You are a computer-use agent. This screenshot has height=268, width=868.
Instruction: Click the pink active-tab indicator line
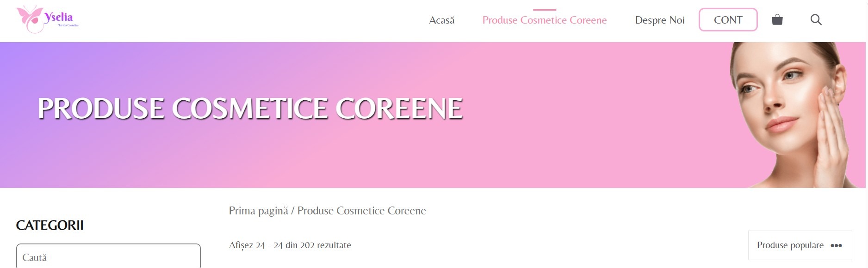pos(545,10)
